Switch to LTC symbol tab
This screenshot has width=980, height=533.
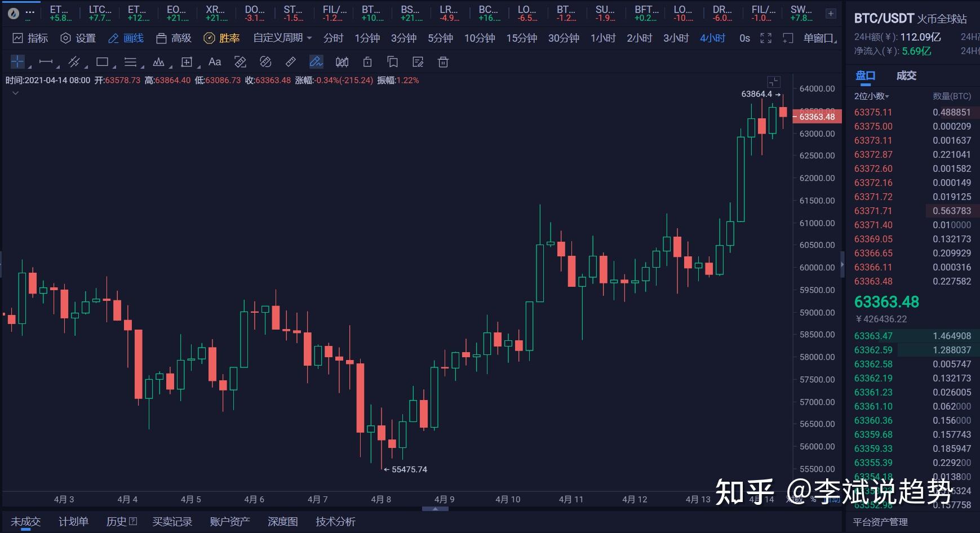pyautogui.click(x=100, y=13)
